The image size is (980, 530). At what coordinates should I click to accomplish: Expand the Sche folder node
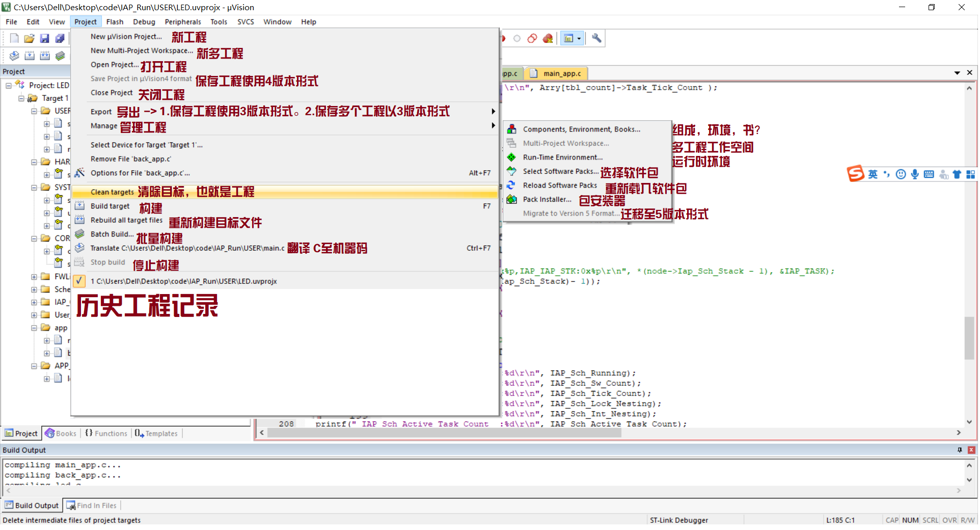pyautogui.click(x=34, y=289)
